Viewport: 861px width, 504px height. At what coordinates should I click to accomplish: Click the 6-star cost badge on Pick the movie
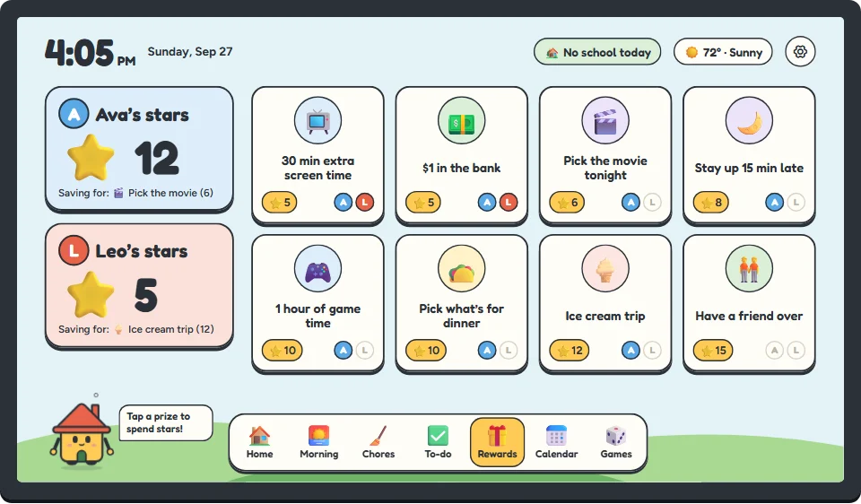[x=567, y=203]
